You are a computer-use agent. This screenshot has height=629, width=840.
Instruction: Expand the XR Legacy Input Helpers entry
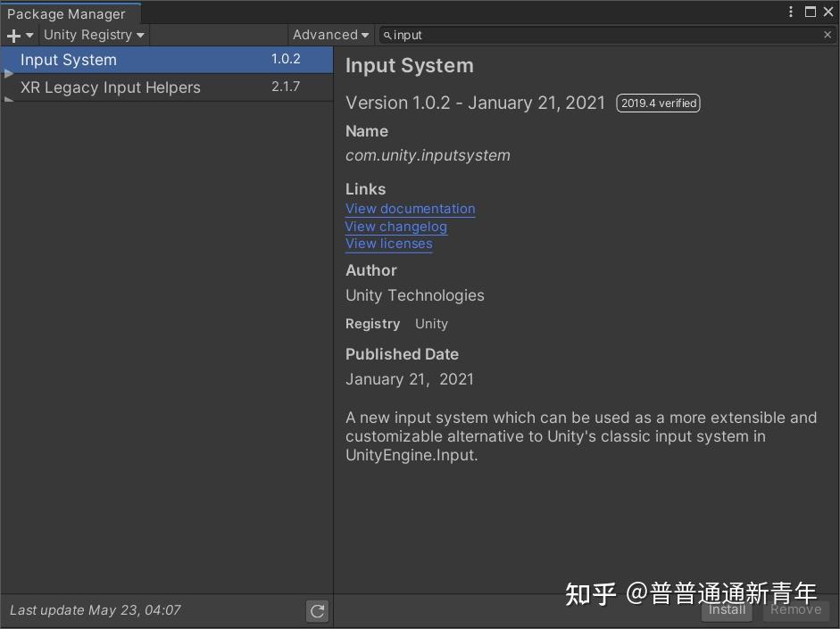pos(7,97)
